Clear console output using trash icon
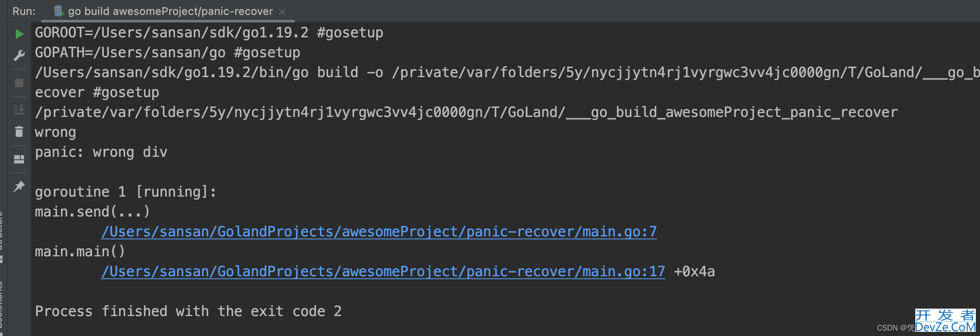The width and height of the screenshot is (980, 336). pyautogui.click(x=19, y=131)
